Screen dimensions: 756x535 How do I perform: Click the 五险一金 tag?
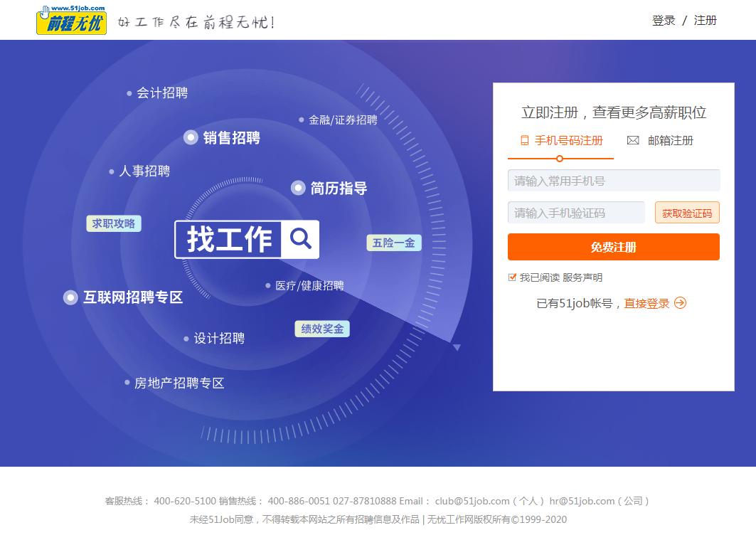393,242
